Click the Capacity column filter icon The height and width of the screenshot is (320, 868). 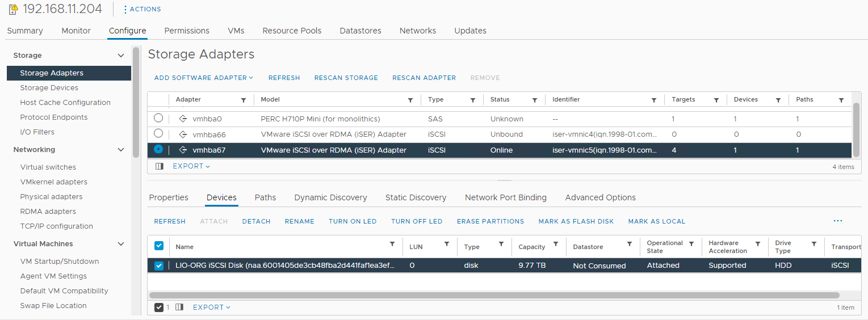pyautogui.click(x=556, y=244)
